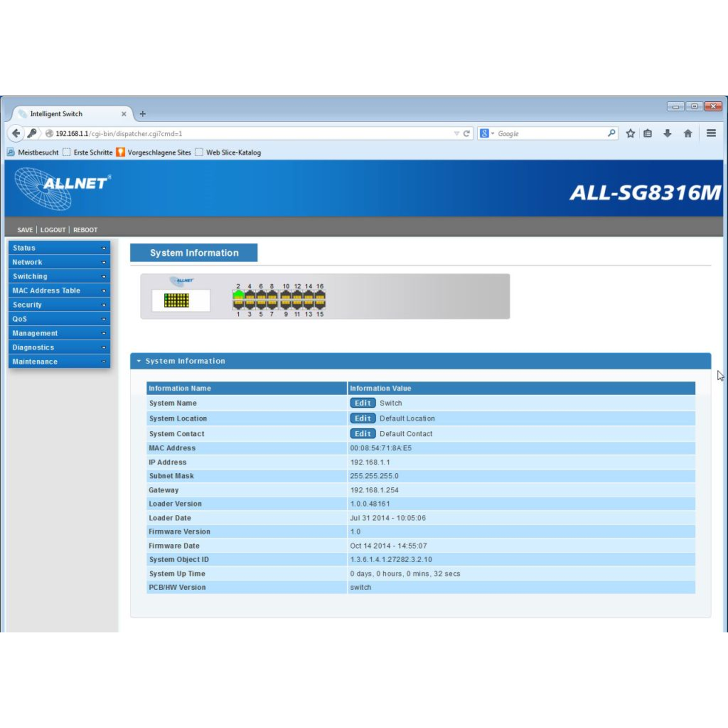The width and height of the screenshot is (728, 728).
Task: Edit the System Contact
Action: point(363,434)
